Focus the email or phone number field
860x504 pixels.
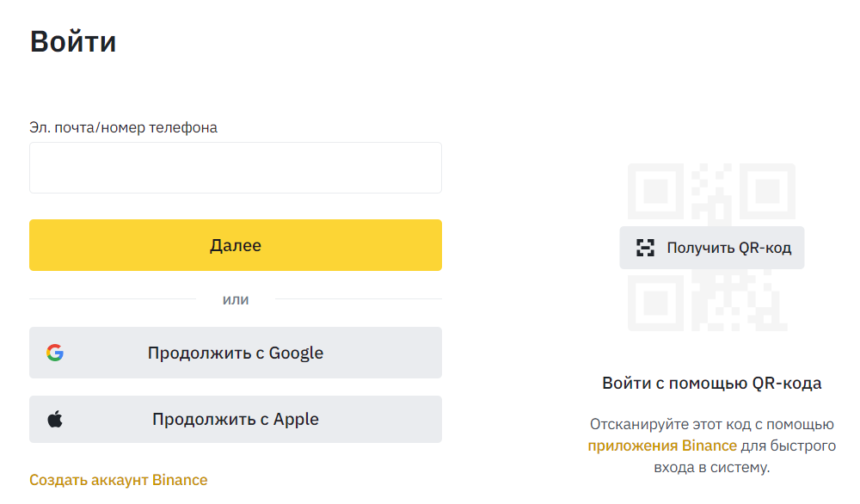pos(236,168)
